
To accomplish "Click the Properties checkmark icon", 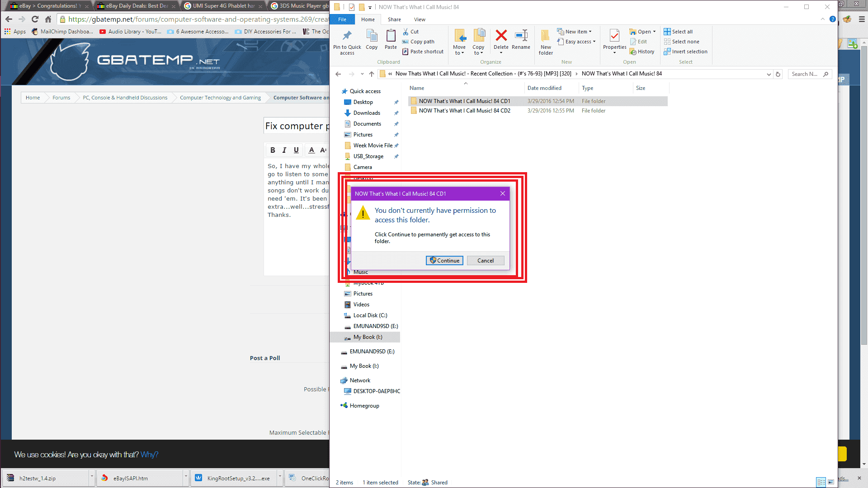I will tap(614, 36).
